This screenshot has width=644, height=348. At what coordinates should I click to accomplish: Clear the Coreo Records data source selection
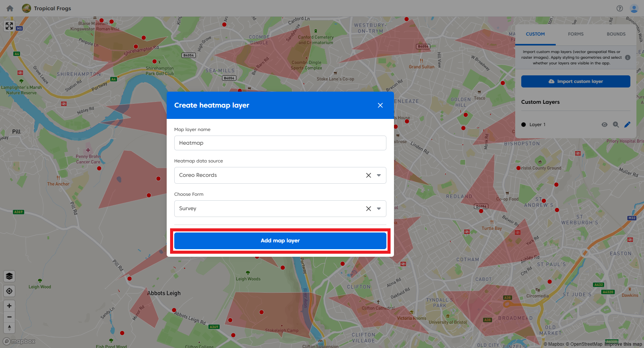[368, 175]
